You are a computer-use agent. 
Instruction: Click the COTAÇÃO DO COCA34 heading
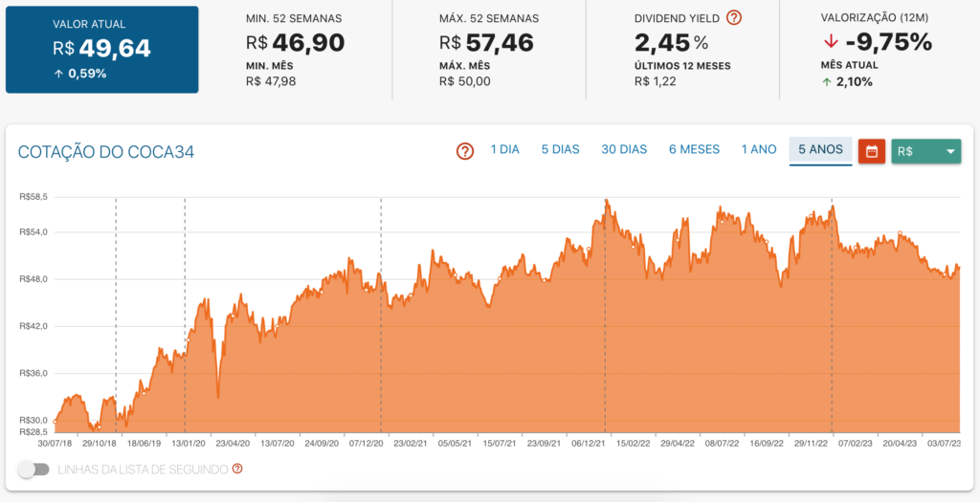tap(106, 152)
